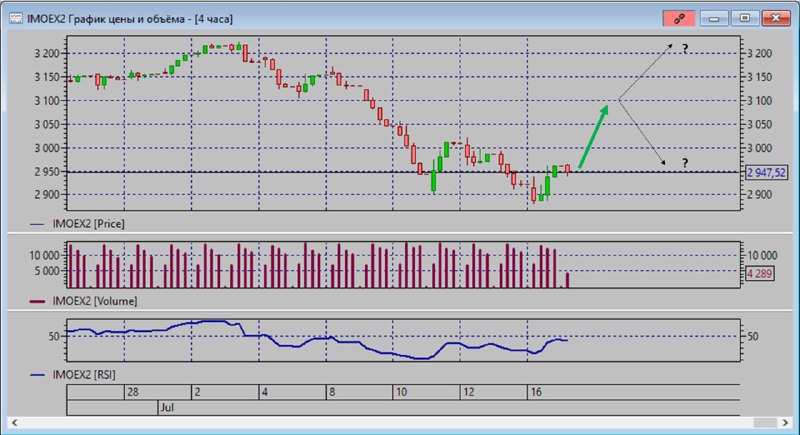Click the window title text IMOEX2 График цены и объёма
800x435 pixels.
(106, 19)
